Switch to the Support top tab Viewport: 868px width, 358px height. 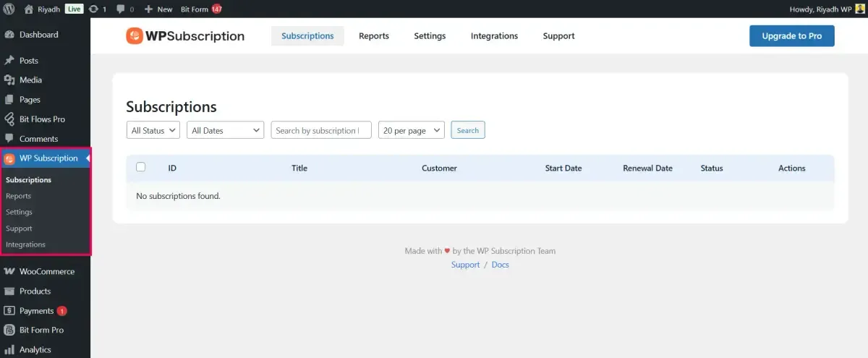coord(558,36)
